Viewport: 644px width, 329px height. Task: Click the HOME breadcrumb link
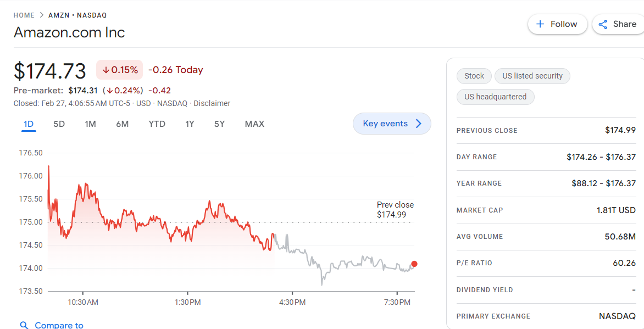[24, 15]
